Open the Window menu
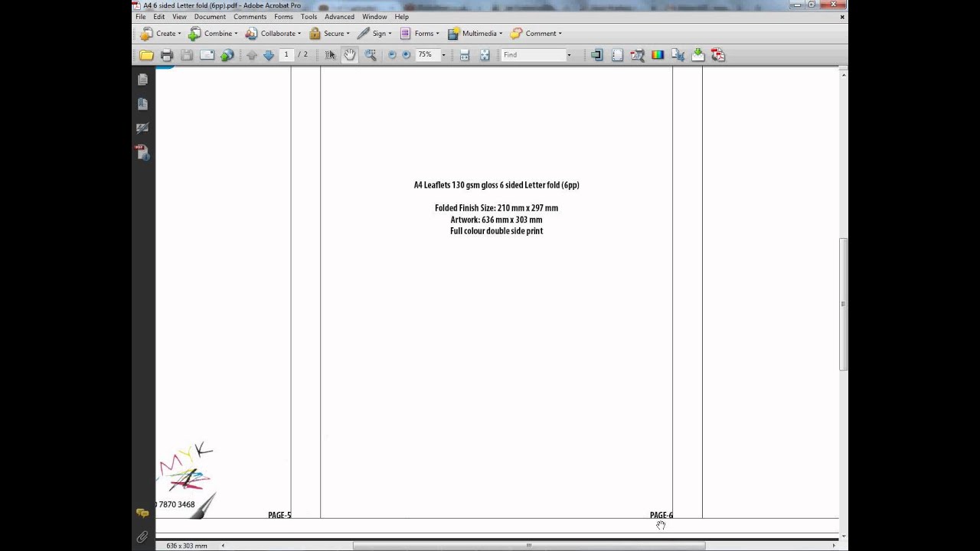This screenshot has width=980, height=551. click(x=374, y=17)
